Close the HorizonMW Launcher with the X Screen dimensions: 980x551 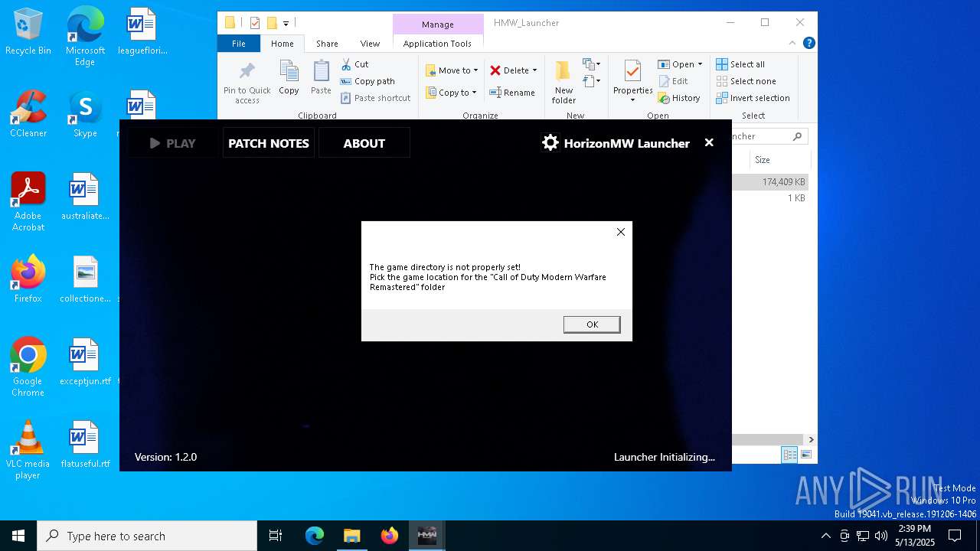pos(709,142)
